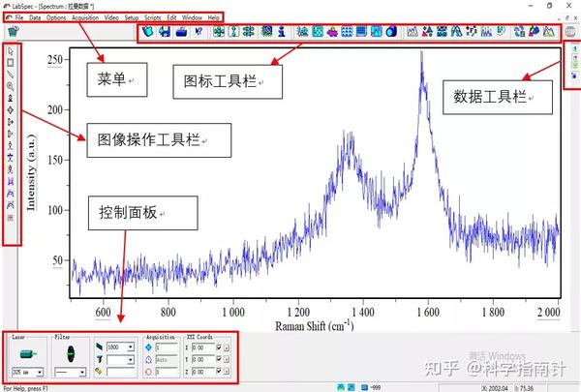Open the Window menu
Image resolution: width=581 pixels, height=392 pixels.
192,17
